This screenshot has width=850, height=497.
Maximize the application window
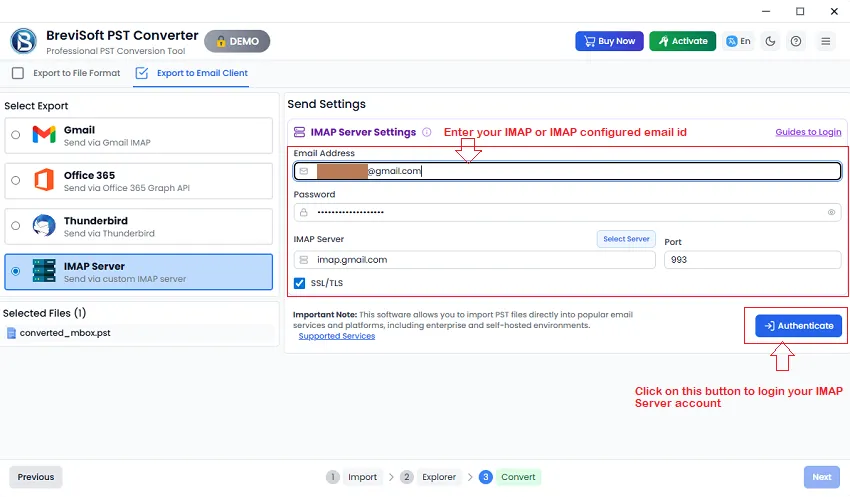(x=800, y=11)
